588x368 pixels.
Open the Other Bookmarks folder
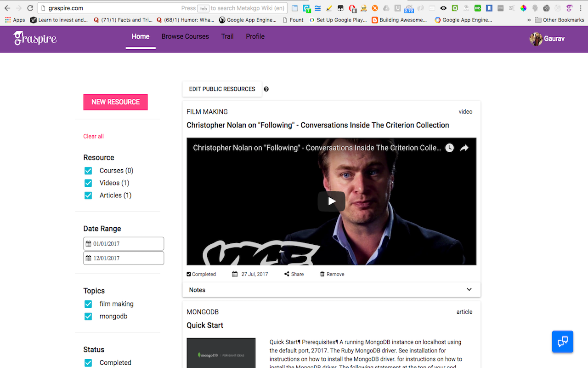click(x=560, y=20)
